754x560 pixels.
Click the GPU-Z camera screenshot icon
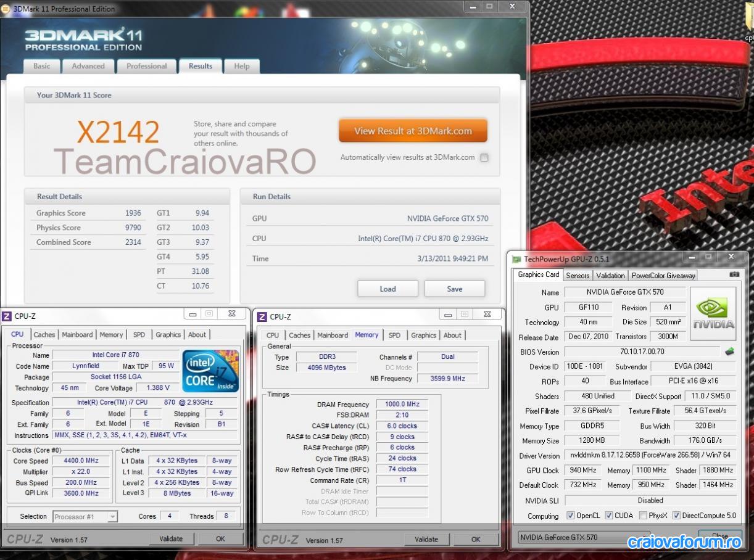pyautogui.click(x=734, y=274)
